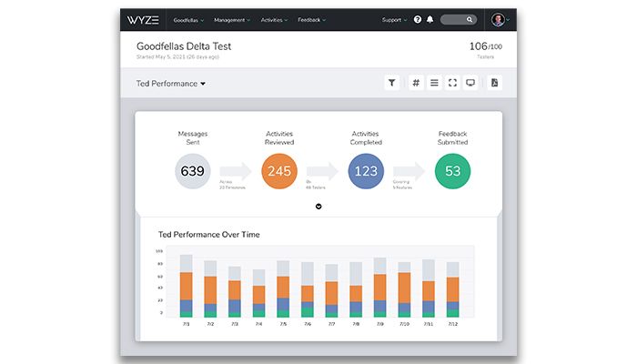Click the 123 Activities Completed circle
This screenshot has width=637, height=364.
pyautogui.click(x=366, y=171)
